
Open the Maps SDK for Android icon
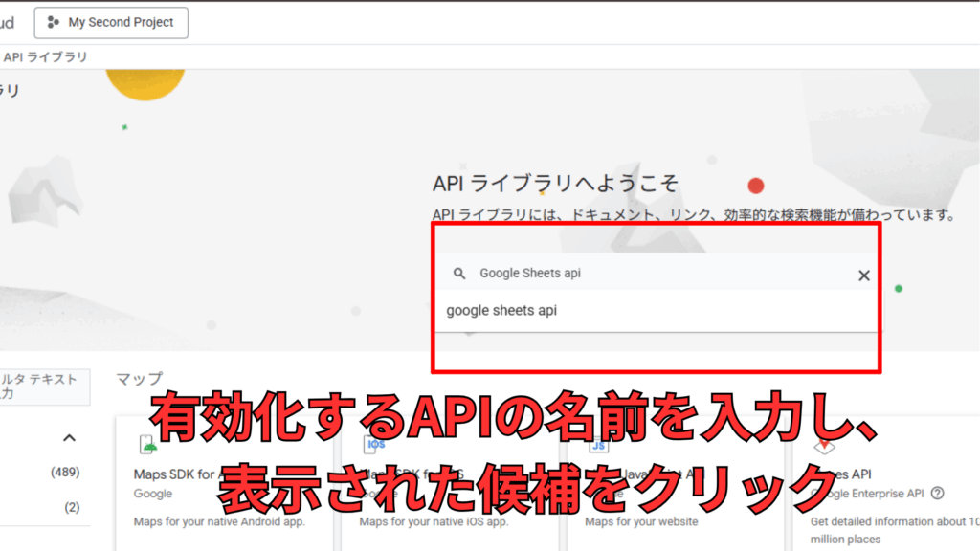(x=148, y=444)
